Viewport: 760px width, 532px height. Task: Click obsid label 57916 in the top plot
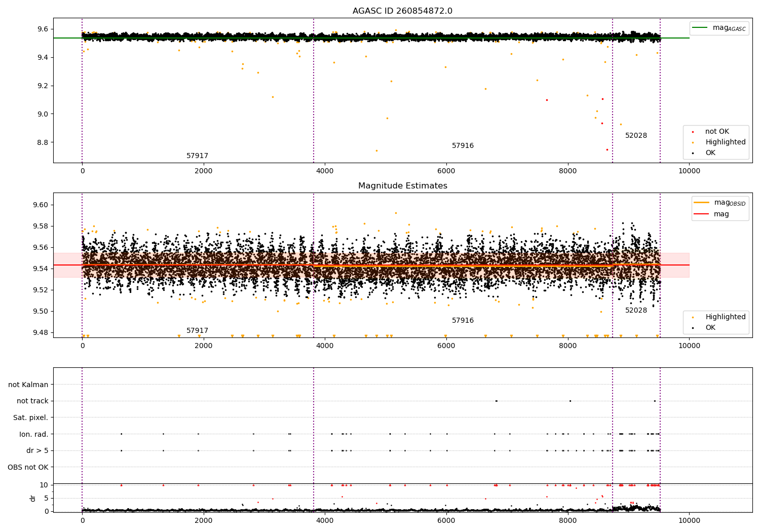pos(463,146)
